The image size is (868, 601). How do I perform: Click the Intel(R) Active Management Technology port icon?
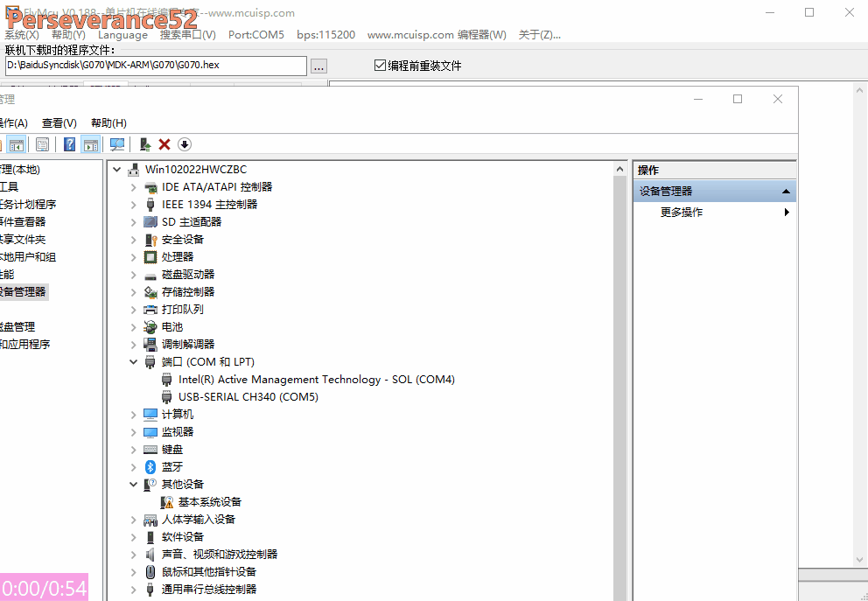[x=166, y=380]
